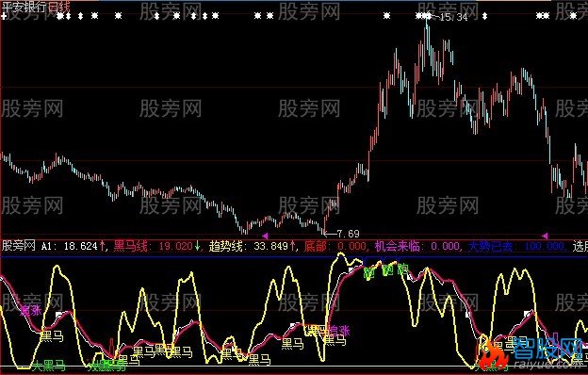Click the red 底部 indicator label
Screen dimensions: 588x375
pyautogui.click(x=316, y=246)
